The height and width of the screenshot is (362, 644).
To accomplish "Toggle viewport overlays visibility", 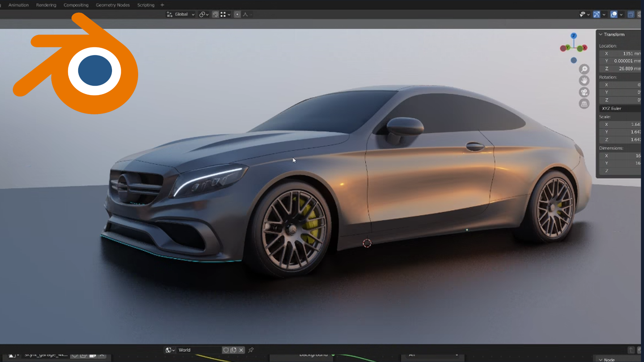I will pyautogui.click(x=614, y=14).
